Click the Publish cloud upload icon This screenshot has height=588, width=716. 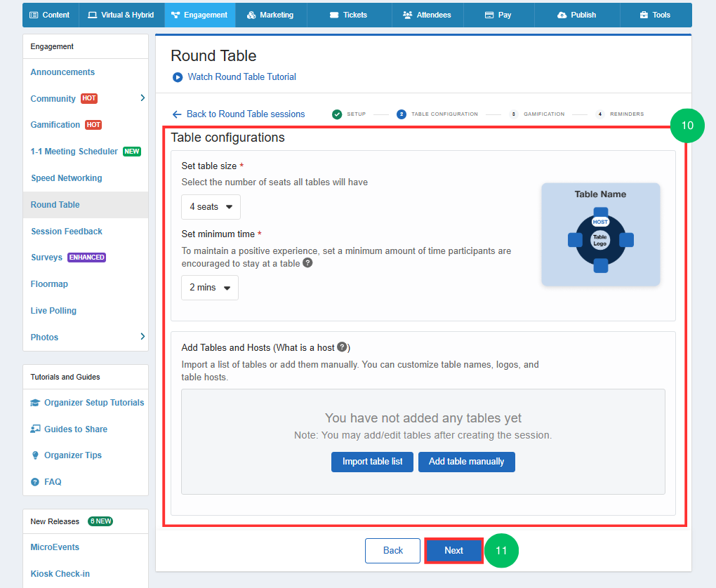point(562,15)
